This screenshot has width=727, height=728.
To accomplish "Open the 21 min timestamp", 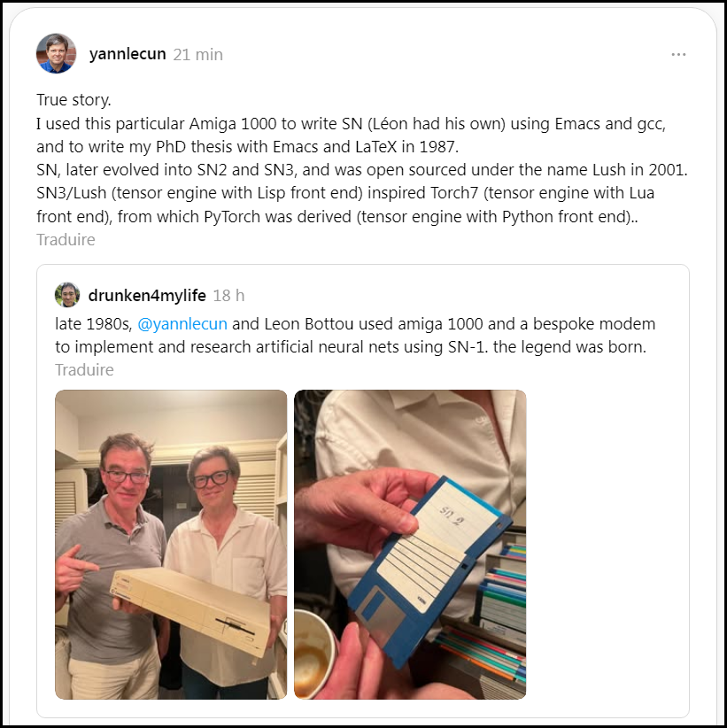I will [198, 54].
